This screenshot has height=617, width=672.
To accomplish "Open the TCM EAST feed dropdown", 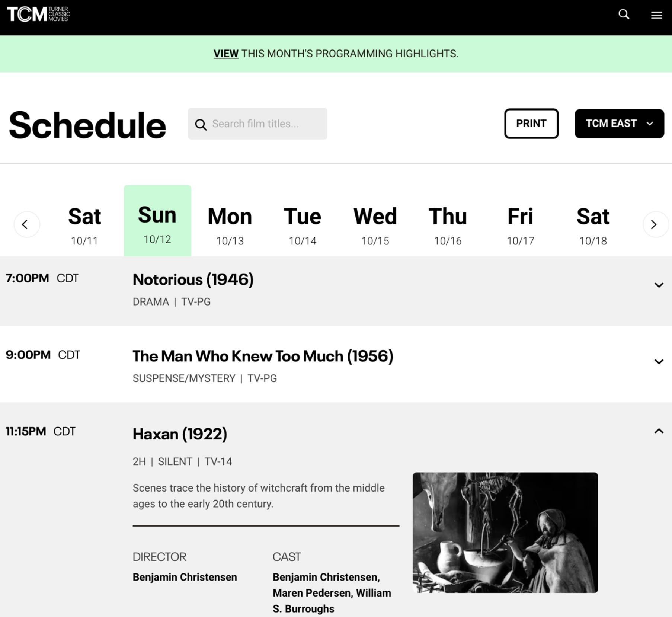I will pos(619,124).
